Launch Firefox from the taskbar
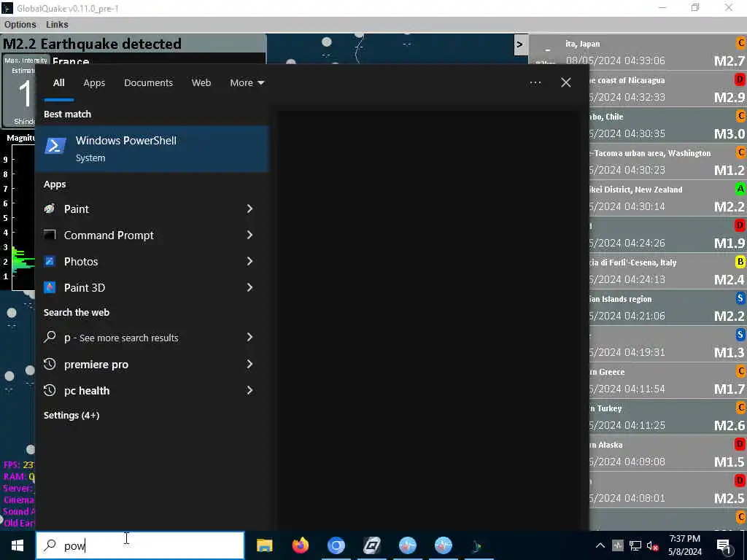The height and width of the screenshot is (560, 747). 300,545
